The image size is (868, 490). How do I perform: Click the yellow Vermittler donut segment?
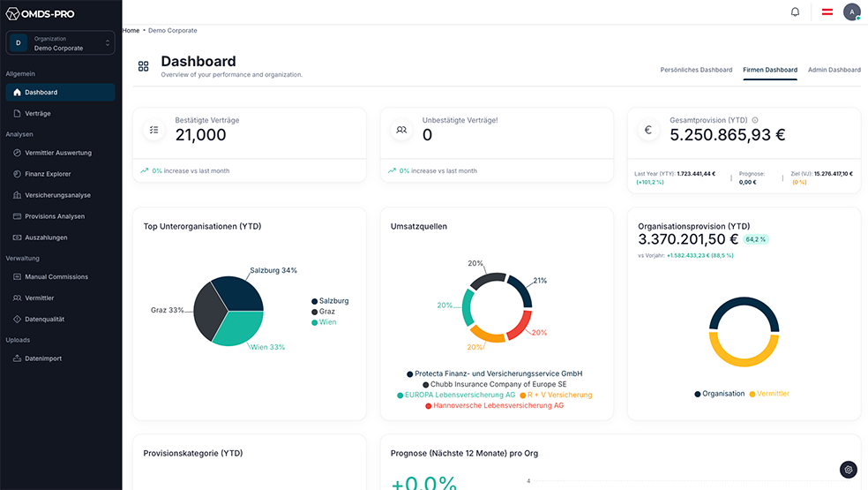point(745,358)
